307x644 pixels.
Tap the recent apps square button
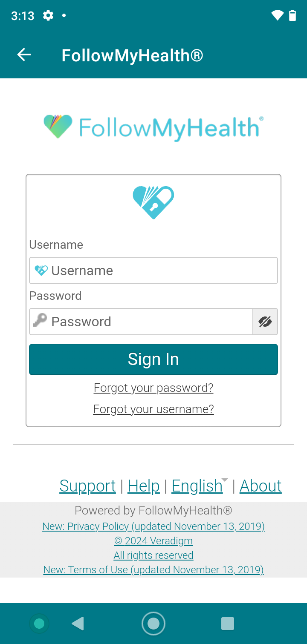228,623
